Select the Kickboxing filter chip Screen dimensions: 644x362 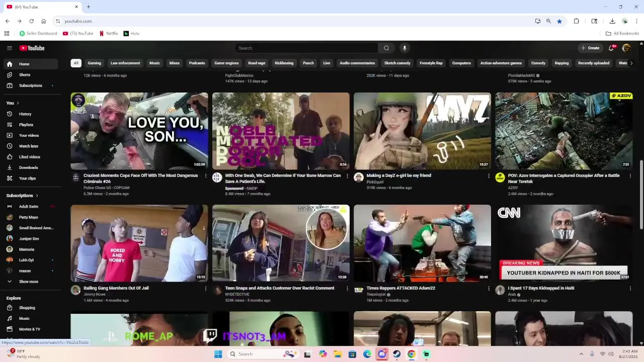284,63
